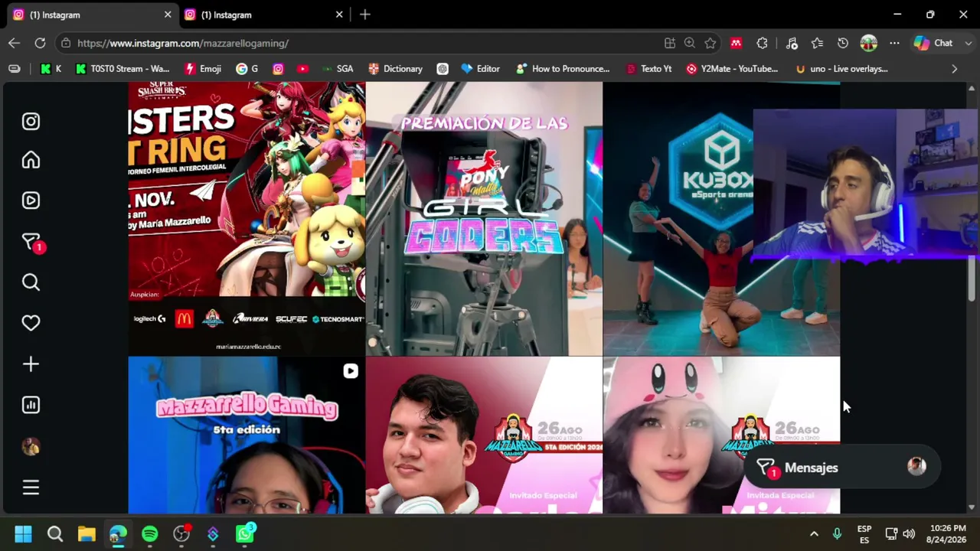Open Spotify from the taskbar
980x551 pixels.
[149, 534]
